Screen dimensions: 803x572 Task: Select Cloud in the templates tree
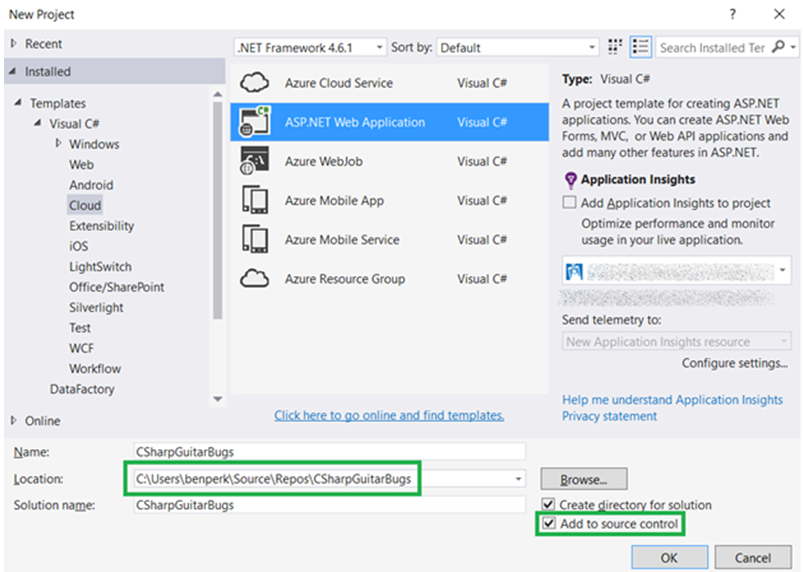point(85,205)
